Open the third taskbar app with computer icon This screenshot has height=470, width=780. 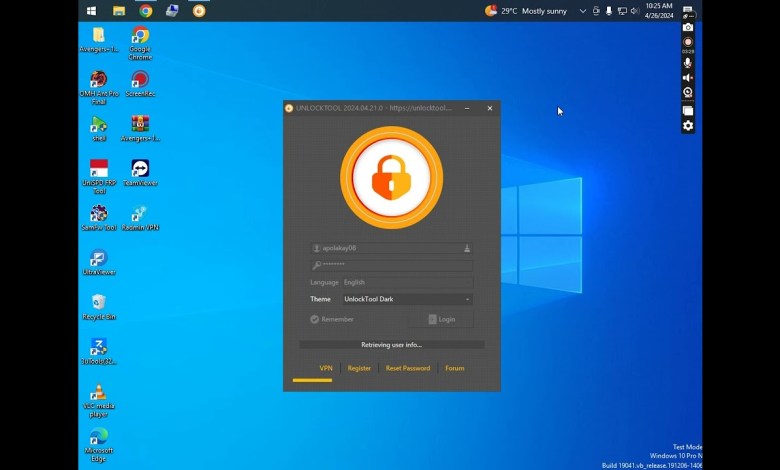172,11
